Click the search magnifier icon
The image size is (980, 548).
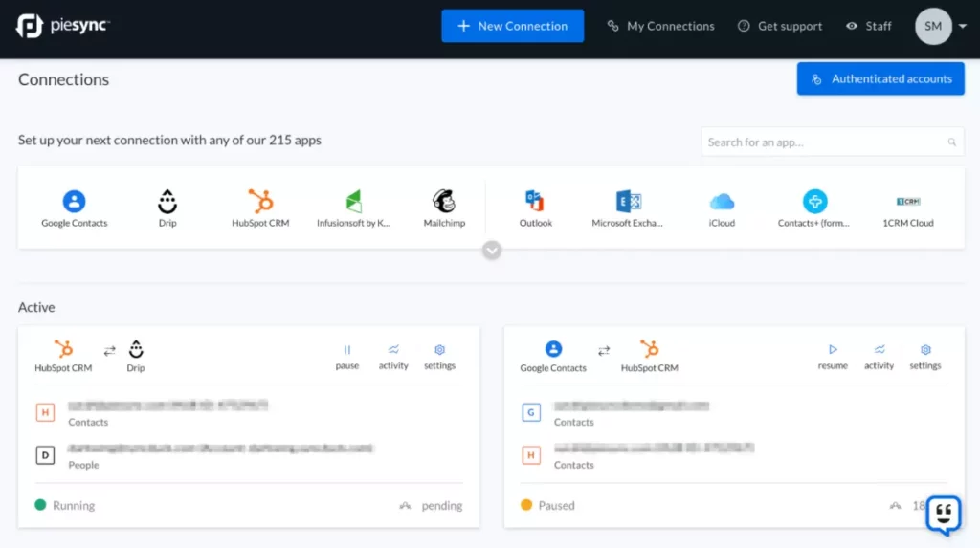tap(951, 142)
